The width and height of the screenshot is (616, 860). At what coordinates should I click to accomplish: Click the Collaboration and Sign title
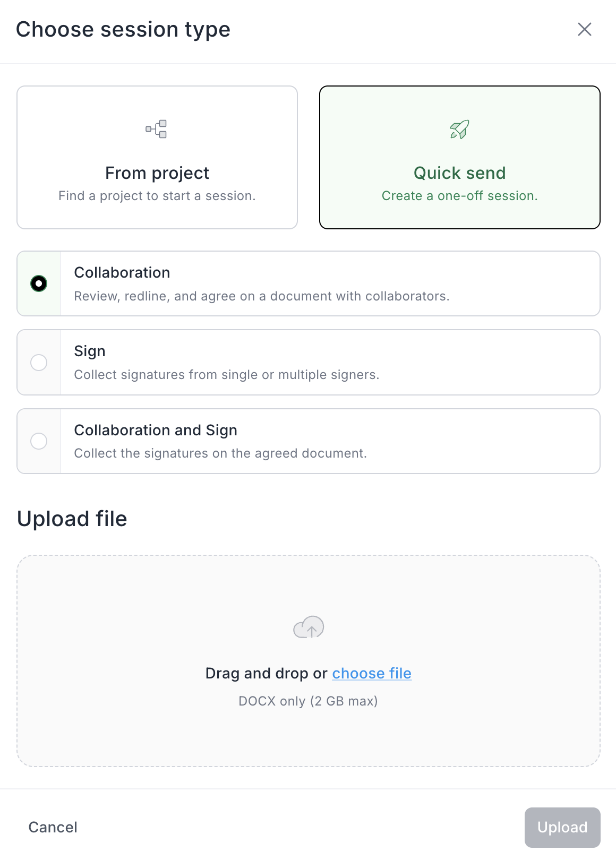(x=156, y=430)
